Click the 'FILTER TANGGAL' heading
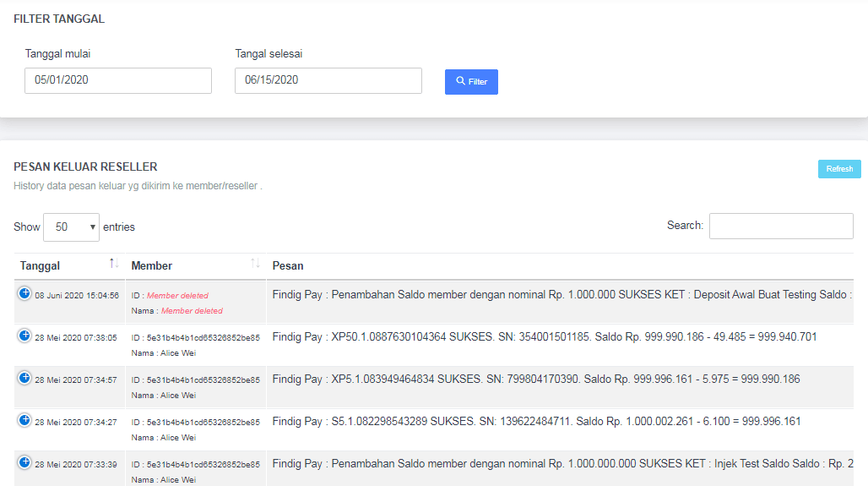 click(59, 19)
